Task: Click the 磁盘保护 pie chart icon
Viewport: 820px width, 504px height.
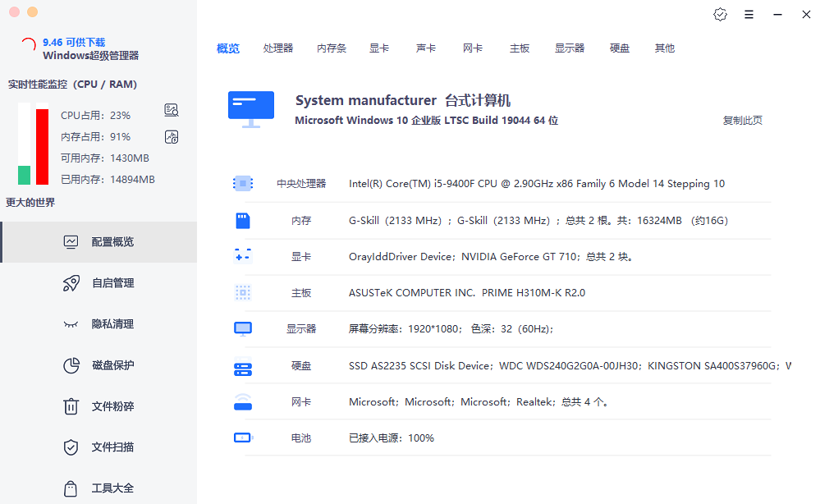Action: tap(71, 365)
